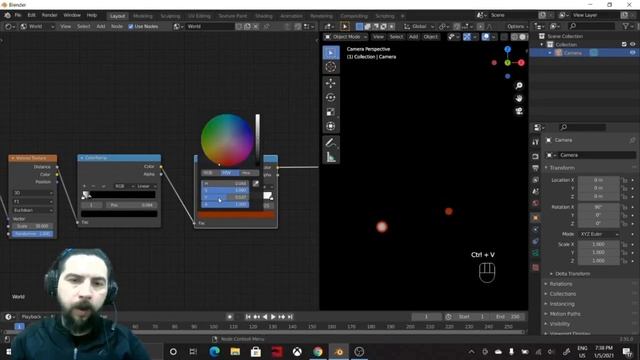Open the XYZ Euler rotation mode dropdown

pos(599,234)
